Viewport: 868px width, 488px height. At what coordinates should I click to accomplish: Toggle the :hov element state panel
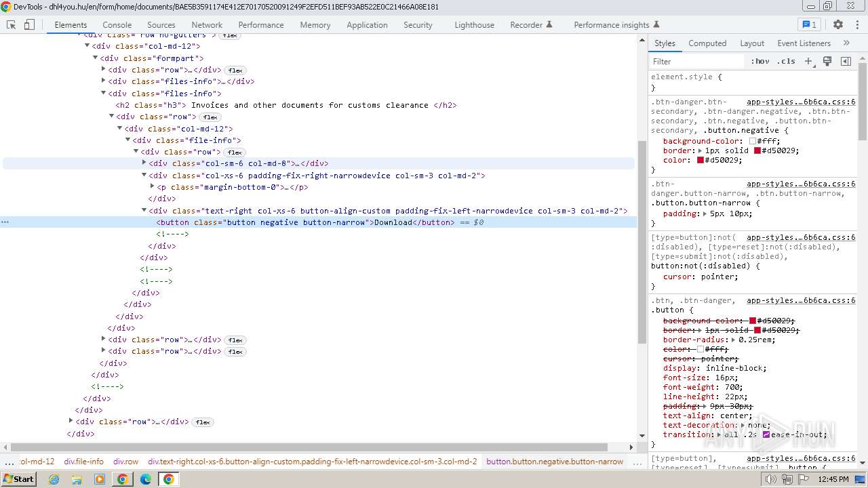coord(760,61)
